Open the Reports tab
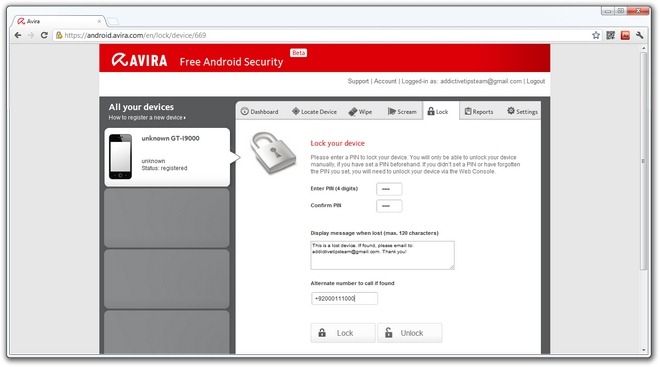The height and width of the screenshot is (367, 660). pyautogui.click(x=479, y=112)
